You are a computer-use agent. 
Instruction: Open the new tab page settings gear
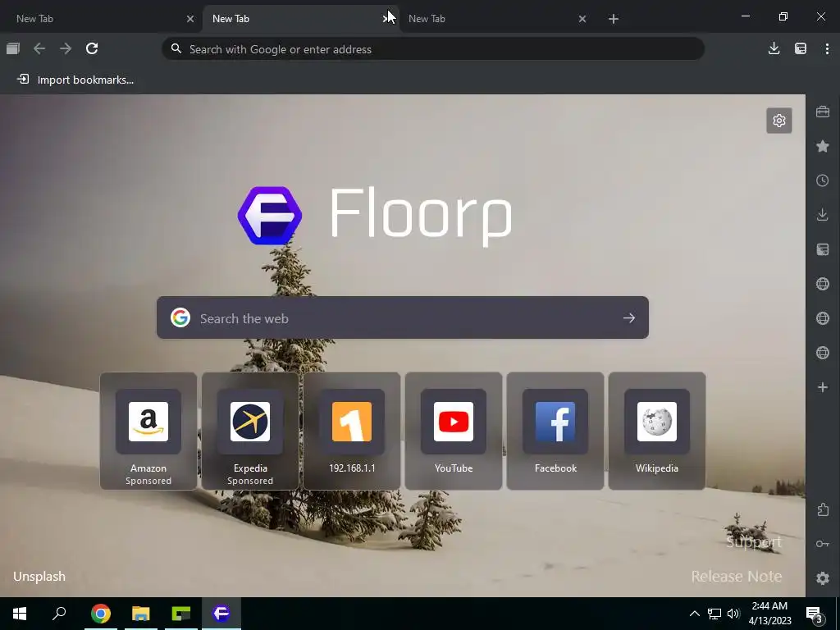779,121
